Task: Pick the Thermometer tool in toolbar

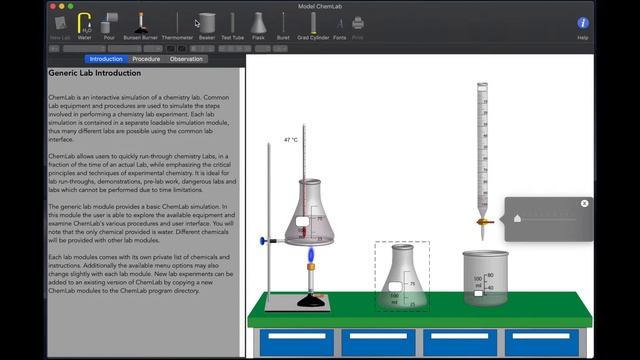Action: (177, 27)
